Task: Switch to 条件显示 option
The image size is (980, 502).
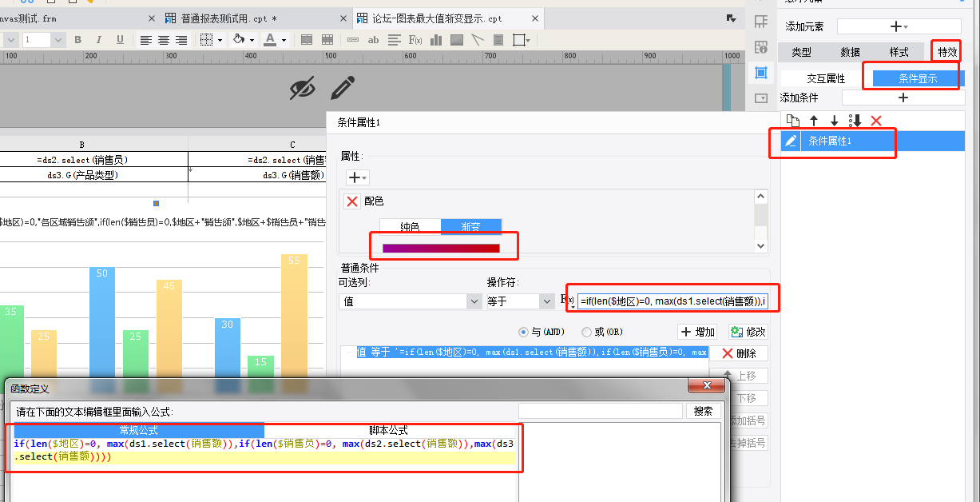Action: click(x=917, y=78)
